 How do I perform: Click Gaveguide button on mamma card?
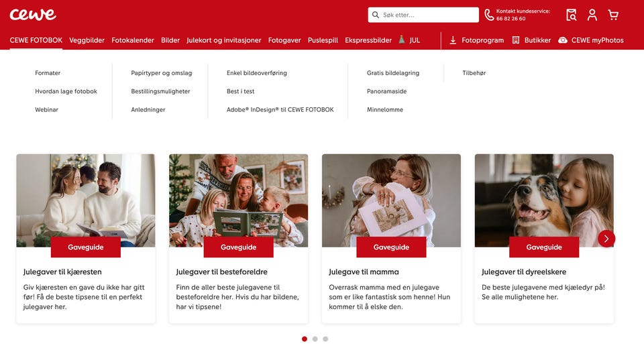pos(391,247)
